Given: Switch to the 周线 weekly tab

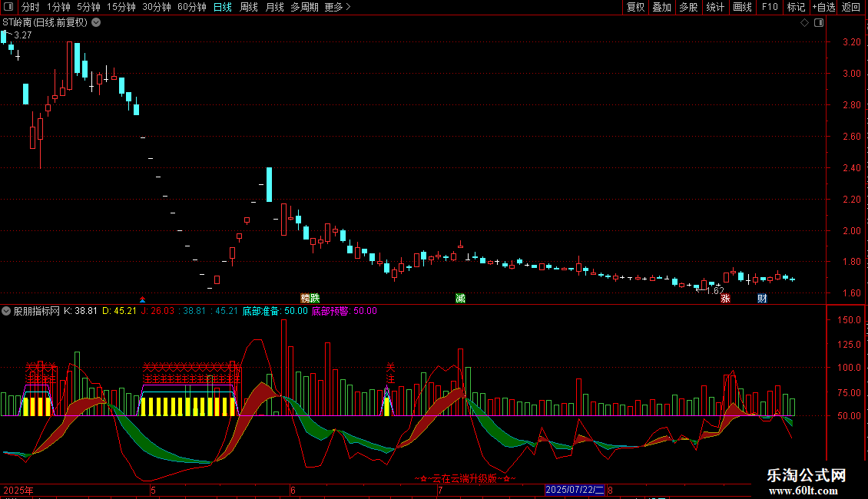Looking at the screenshot, I should coord(249,7).
